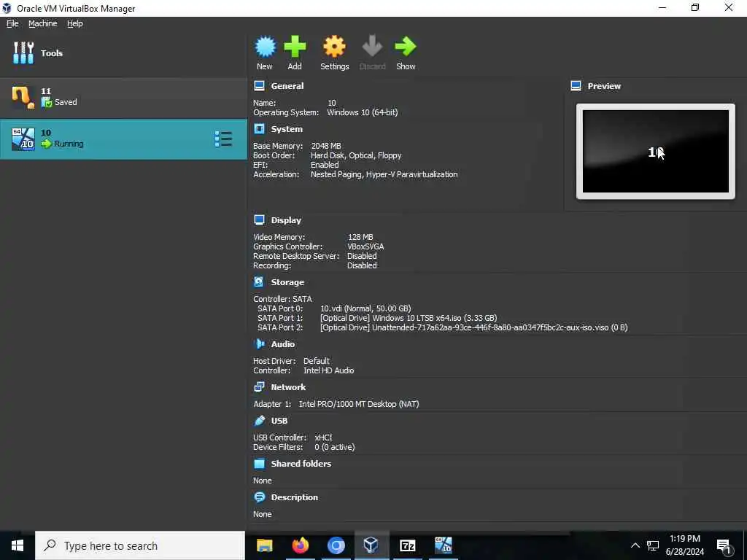
Task: Click the New virtual machine toolbar icon
Action: (265, 47)
